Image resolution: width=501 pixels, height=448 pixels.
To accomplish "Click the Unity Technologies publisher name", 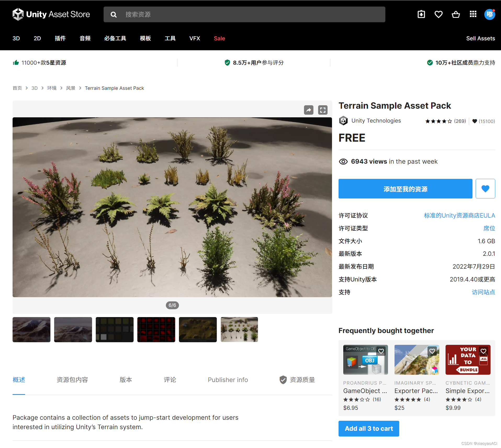I will 376,121.
